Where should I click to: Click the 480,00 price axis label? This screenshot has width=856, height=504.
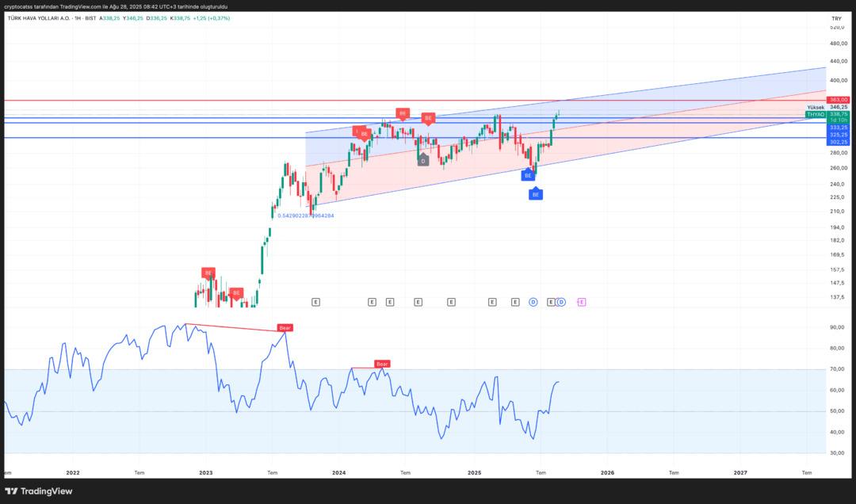tap(839, 44)
